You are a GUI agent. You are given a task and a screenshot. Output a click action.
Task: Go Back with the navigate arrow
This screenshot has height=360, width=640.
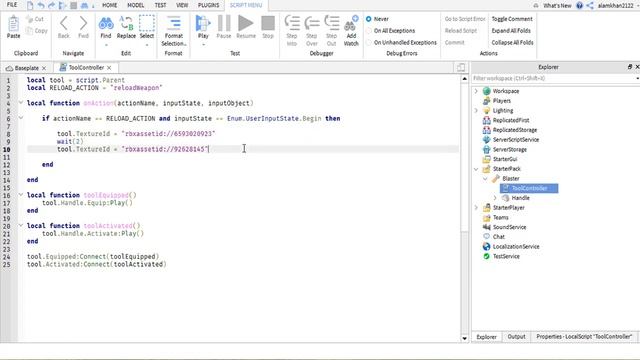(x=64, y=23)
